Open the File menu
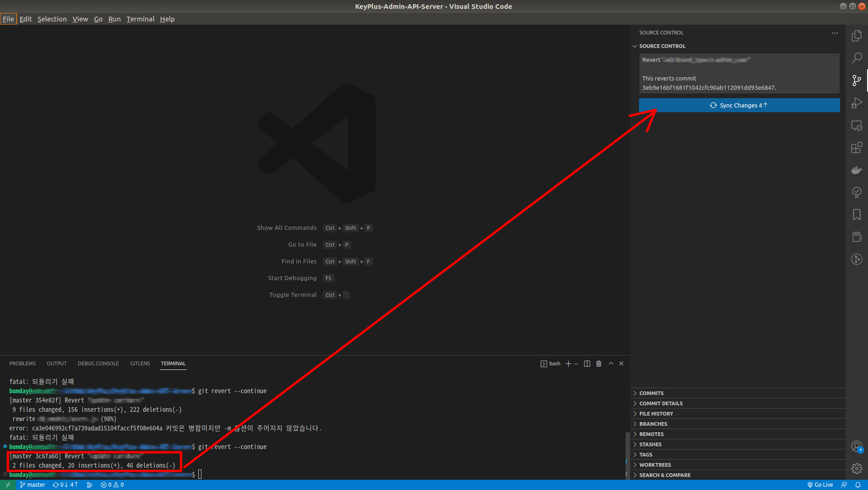Screen dimensions: 868x490 [8, 19]
